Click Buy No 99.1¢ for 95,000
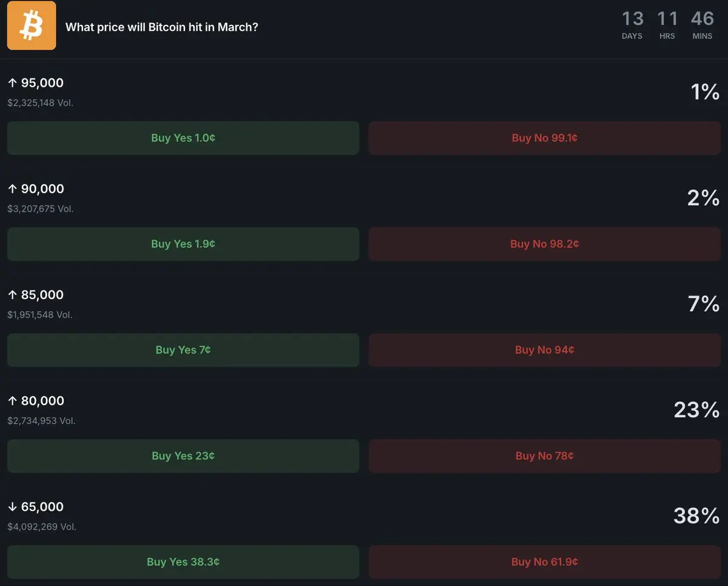 (x=544, y=138)
